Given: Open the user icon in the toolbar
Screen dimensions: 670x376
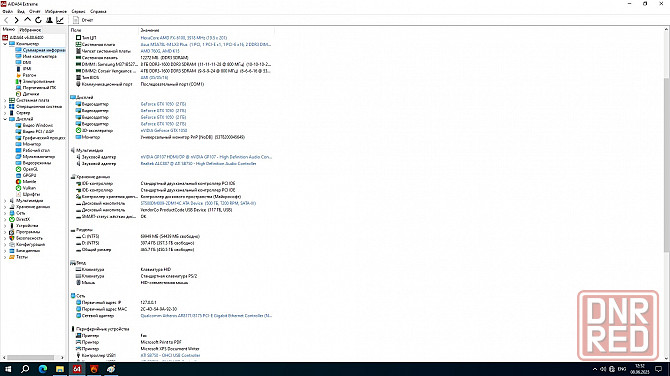Looking at the screenshot, I should click(49, 20).
